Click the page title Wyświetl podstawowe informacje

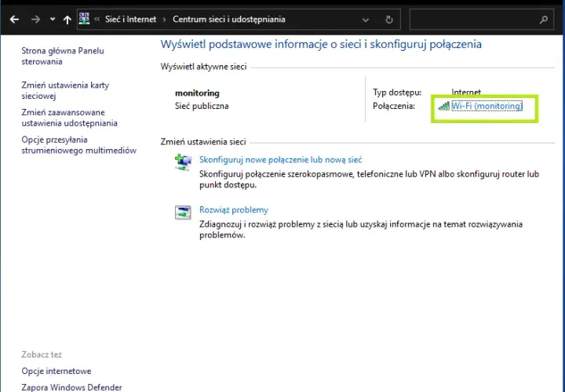[321, 44]
